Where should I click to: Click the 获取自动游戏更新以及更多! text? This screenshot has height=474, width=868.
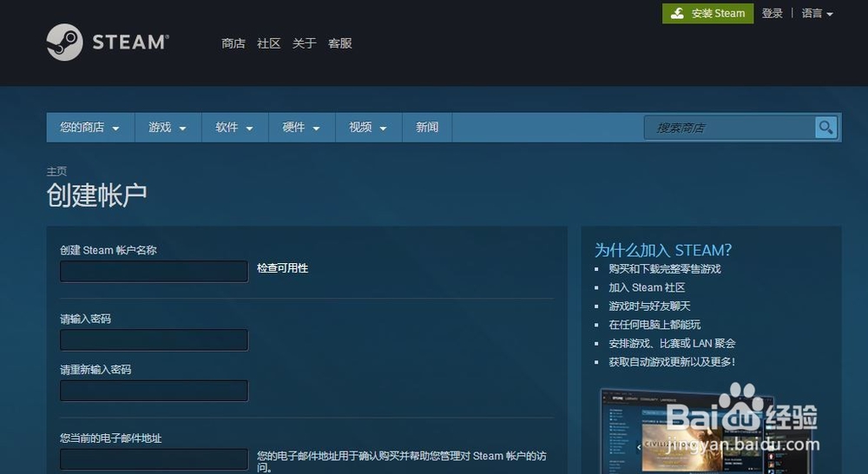(672, 362)
